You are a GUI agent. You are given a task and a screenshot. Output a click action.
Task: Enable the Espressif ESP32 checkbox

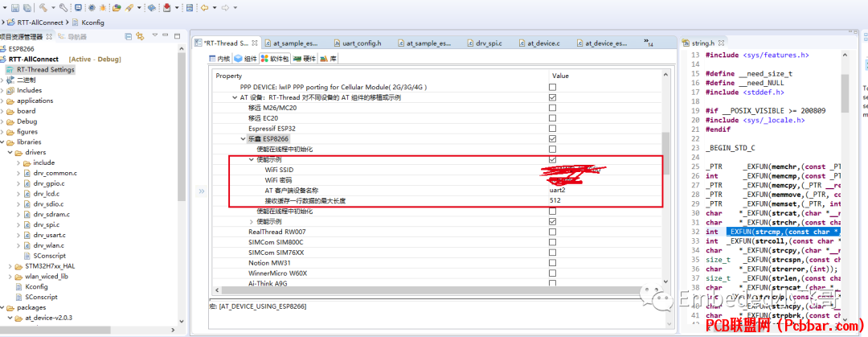tap(552, 129)
